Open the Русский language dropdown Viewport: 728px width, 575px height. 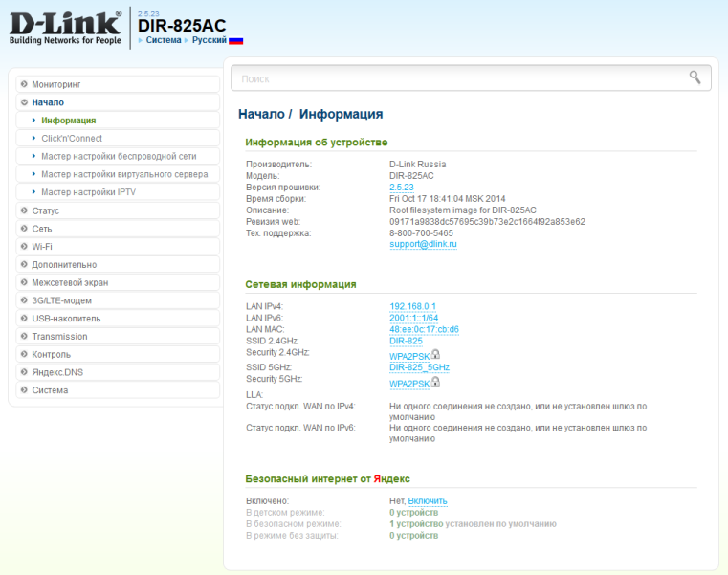210,40
